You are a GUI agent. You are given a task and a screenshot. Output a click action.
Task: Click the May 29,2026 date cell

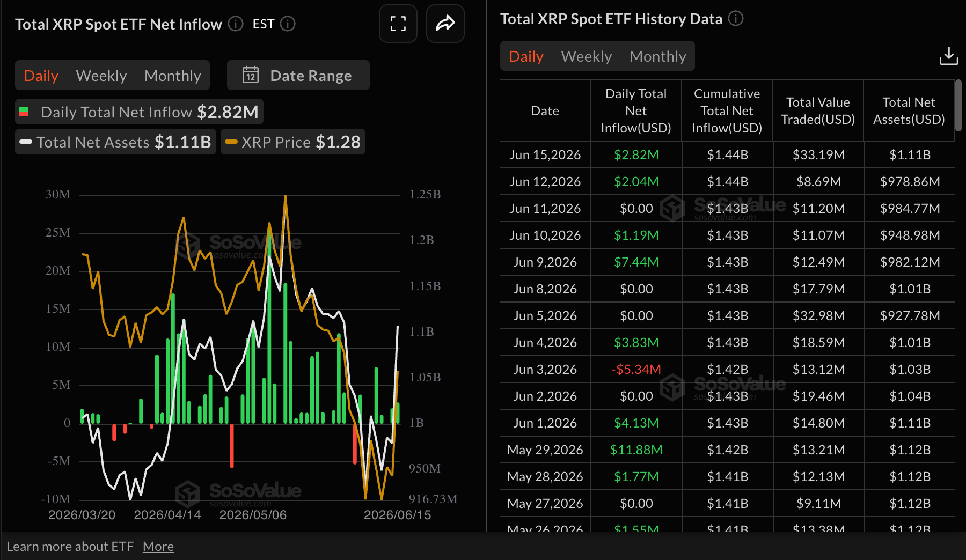click(x=545, y=450)
